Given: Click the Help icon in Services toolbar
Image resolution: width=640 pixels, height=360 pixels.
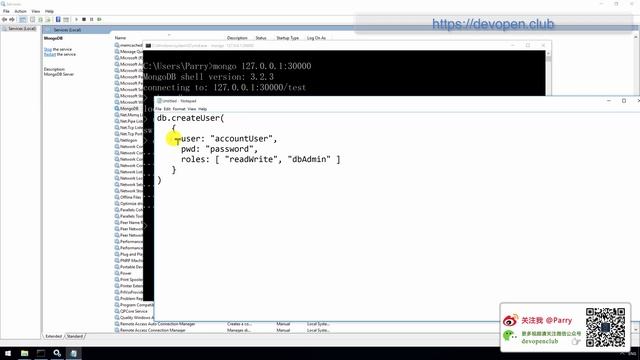Looking at the screenshot, I should (58, 20).
